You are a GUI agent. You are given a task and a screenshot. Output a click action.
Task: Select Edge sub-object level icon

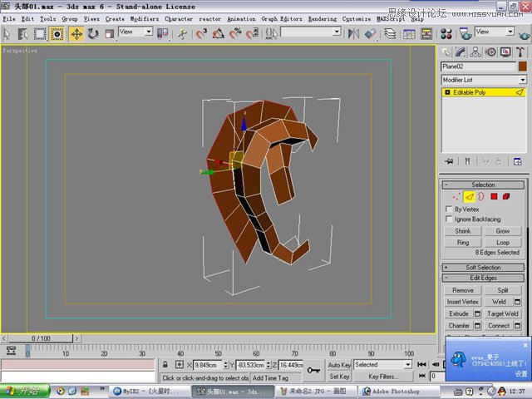click(x=469, y=196)
